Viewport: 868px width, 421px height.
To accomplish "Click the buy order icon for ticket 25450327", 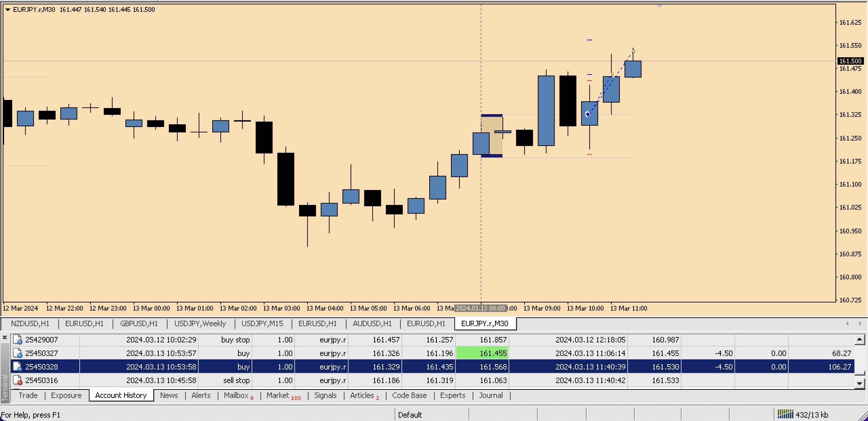I will [17, 353].
